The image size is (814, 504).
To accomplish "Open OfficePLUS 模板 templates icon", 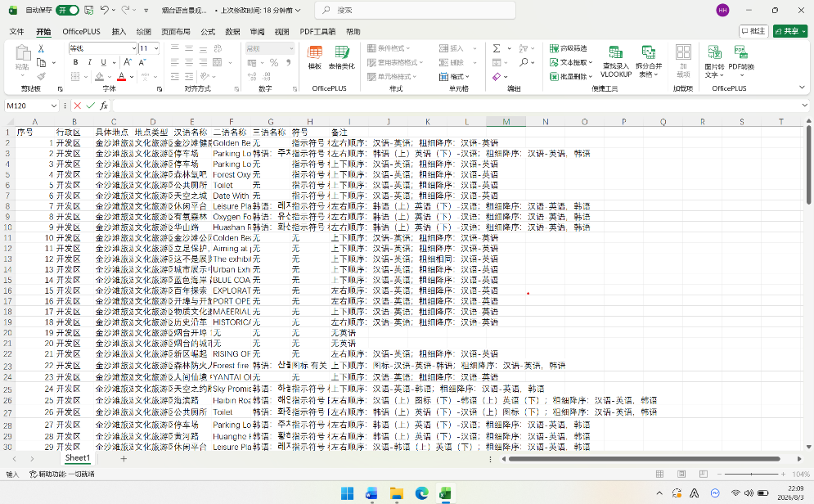I will coord(315,57).
